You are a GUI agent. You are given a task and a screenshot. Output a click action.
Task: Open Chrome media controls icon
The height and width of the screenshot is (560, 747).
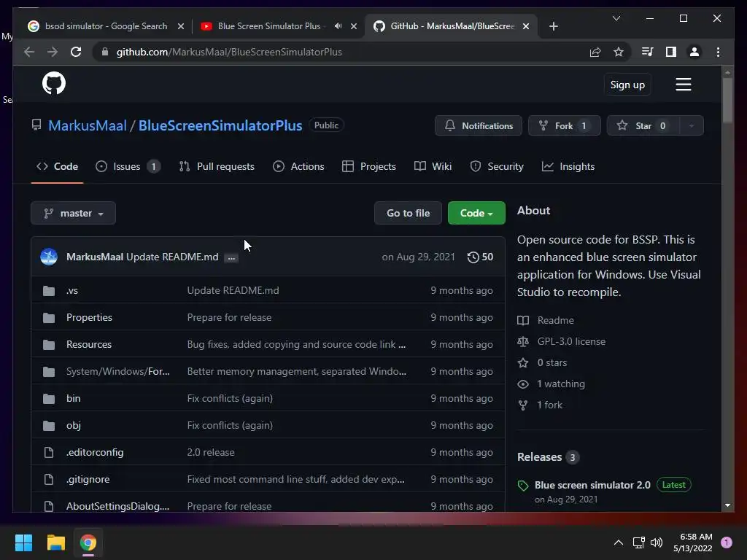(647, 52)
